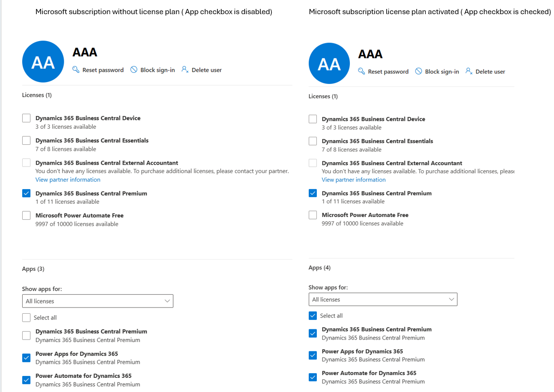The image size is (554, 392).
Task: Click the Block sign-in icon, left panel
Action: point(134,70)
